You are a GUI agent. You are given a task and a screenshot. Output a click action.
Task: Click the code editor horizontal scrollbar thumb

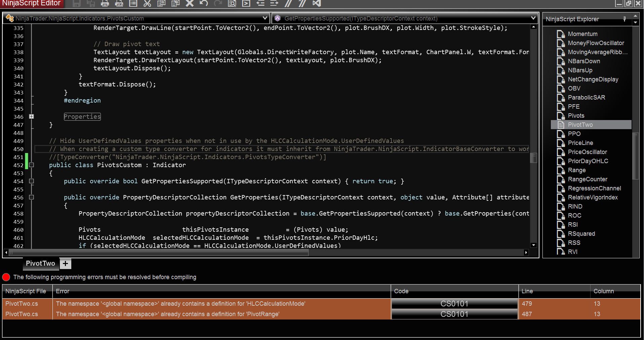click(x=159, y=253)
